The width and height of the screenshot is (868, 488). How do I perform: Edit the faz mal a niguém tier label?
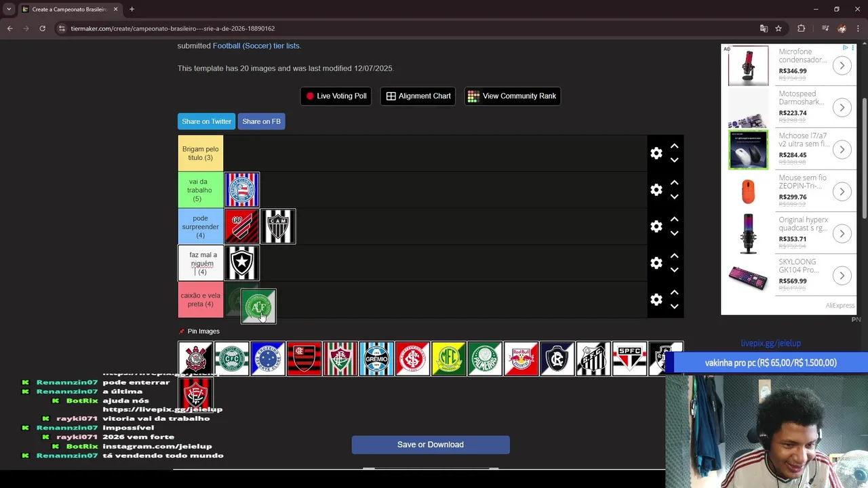tap(201, 263)
